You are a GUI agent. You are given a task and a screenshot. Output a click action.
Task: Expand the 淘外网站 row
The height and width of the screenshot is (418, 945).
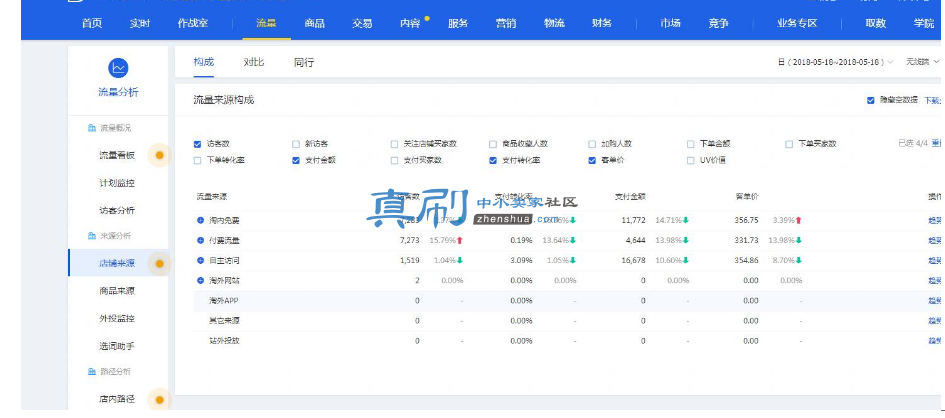(x=200, y=280)
